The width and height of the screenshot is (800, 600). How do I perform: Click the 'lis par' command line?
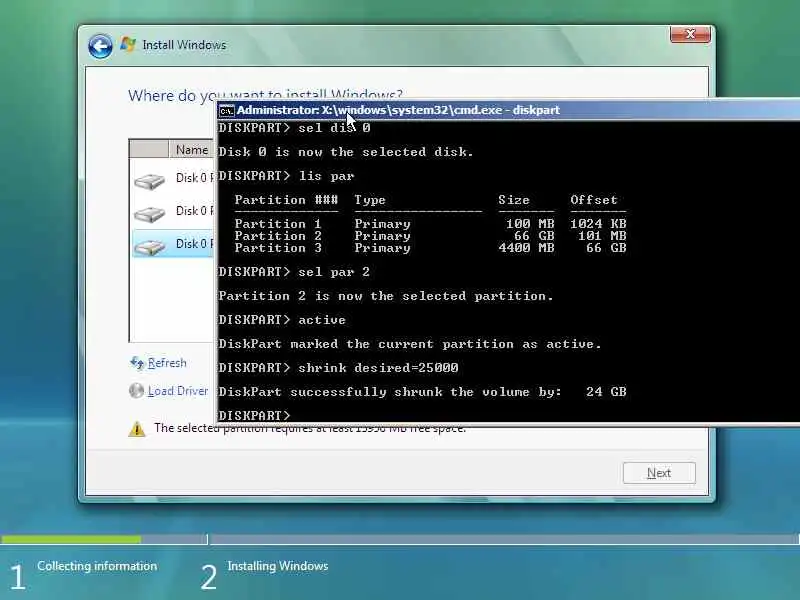tap(286, 176)
